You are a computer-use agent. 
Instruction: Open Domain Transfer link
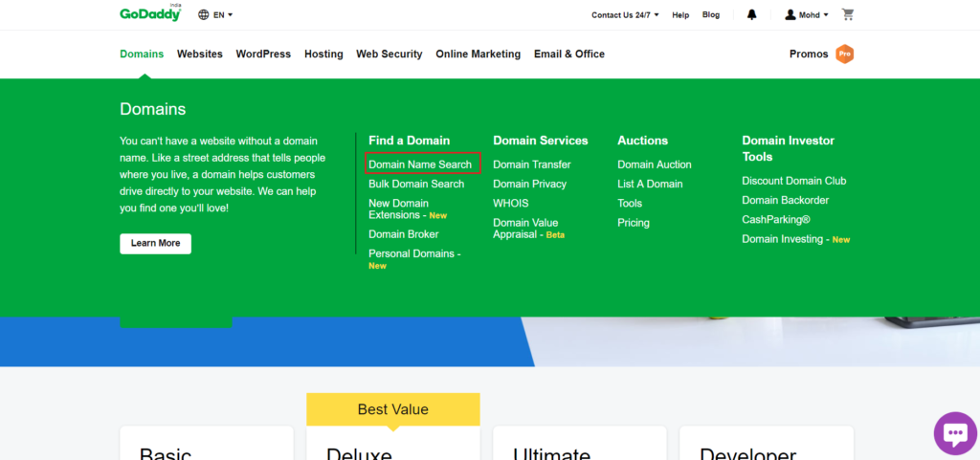point(532,164)
